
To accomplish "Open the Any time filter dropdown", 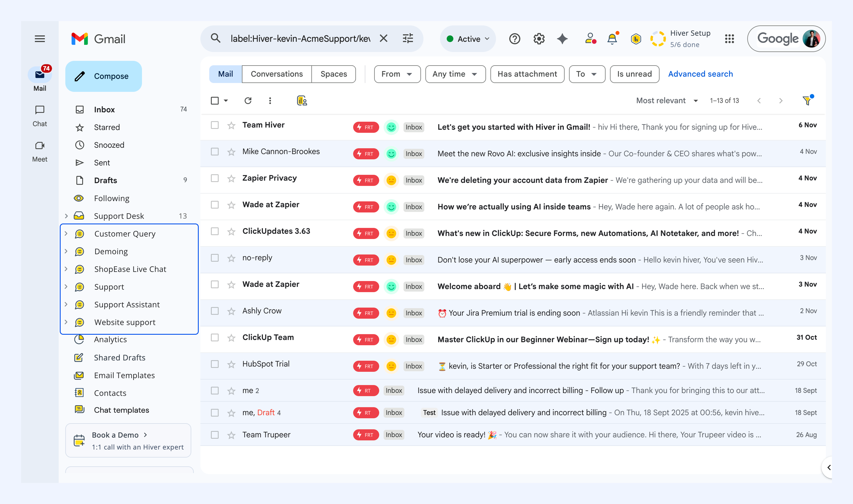I will click(455, 74).
